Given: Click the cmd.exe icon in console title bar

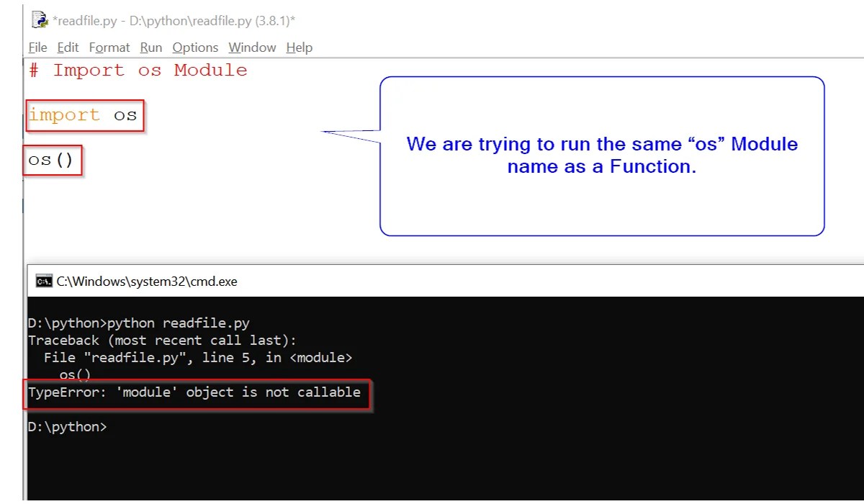Looking at the screenshot, I should coord(45,281).
